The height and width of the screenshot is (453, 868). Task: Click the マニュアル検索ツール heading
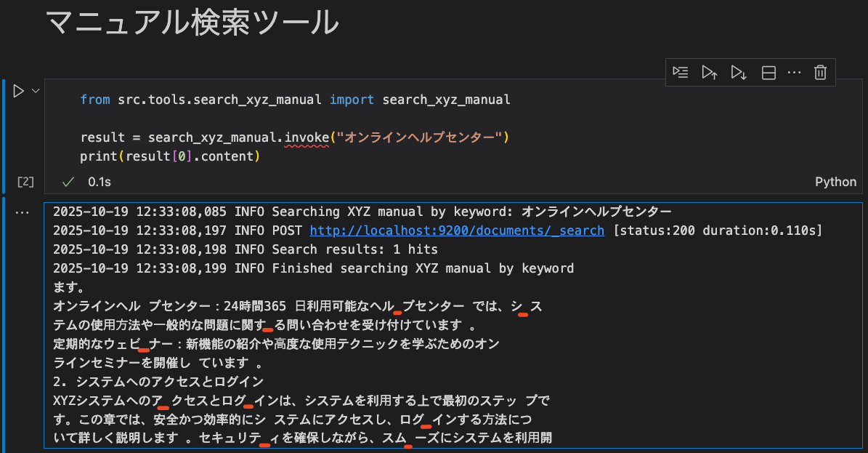pyautogui.click(x=192, y=23)
